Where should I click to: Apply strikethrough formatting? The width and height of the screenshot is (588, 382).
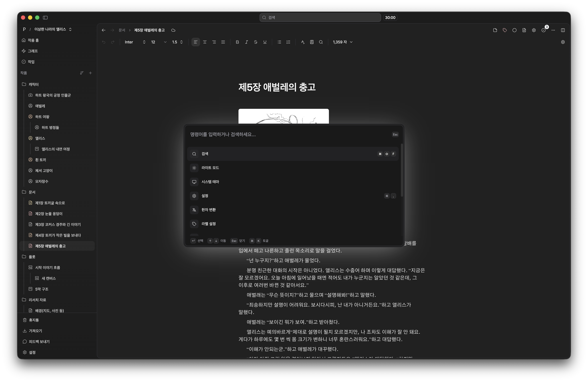pos(255,42)
